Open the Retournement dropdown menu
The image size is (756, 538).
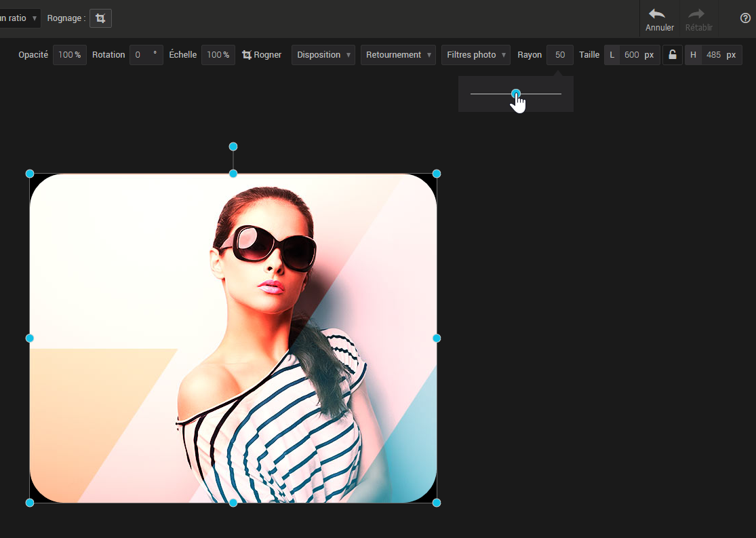click(x=398, y=55)
